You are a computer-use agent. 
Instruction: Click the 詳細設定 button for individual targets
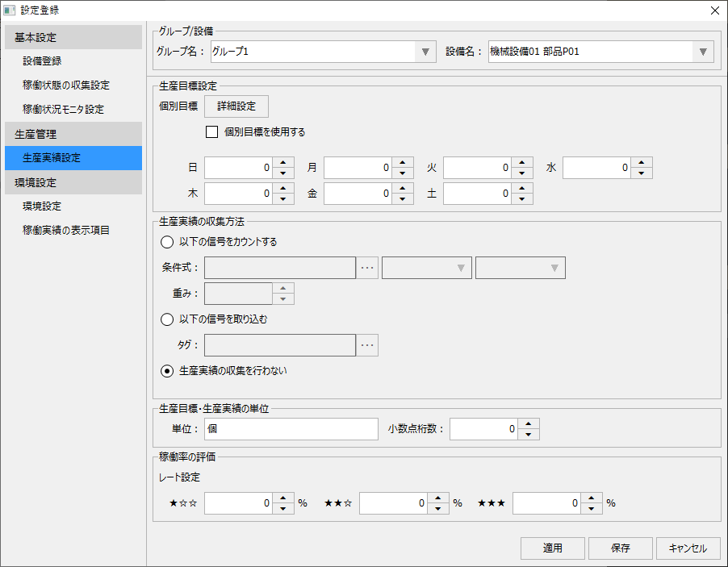[236, 106]
